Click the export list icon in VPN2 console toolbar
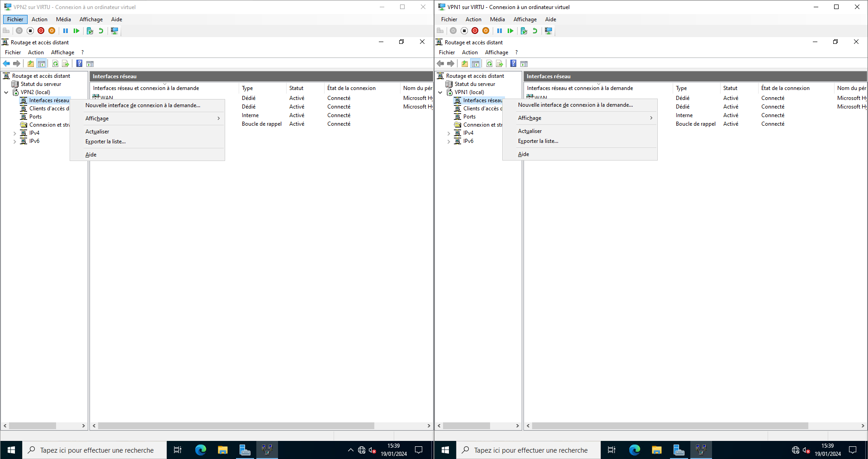868x459 pixels. coord(66,64)
